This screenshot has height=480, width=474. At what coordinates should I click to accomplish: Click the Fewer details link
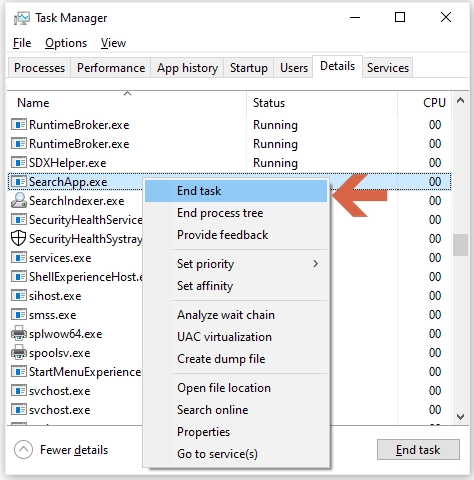[x=74, y=450]
